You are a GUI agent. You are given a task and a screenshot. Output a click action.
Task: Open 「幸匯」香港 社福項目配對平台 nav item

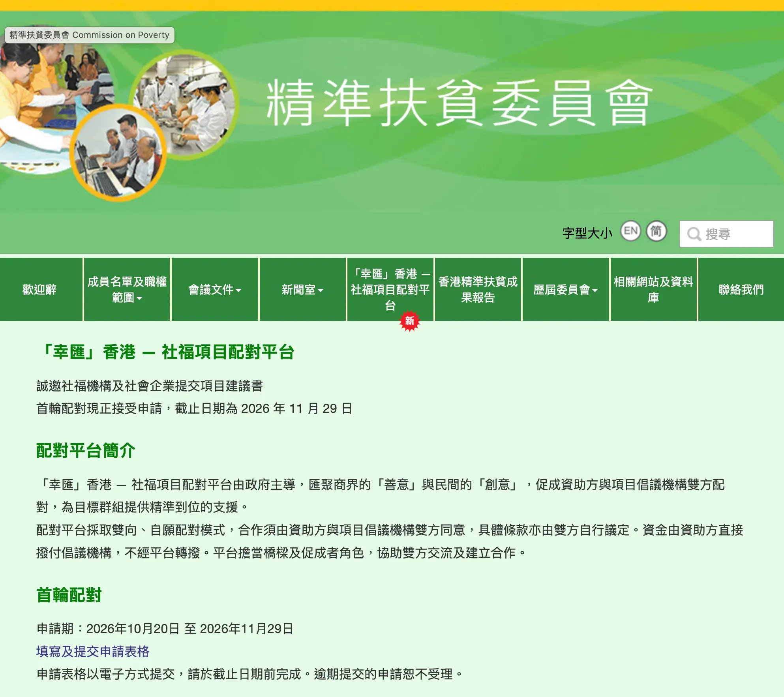(x=390, y=289)
